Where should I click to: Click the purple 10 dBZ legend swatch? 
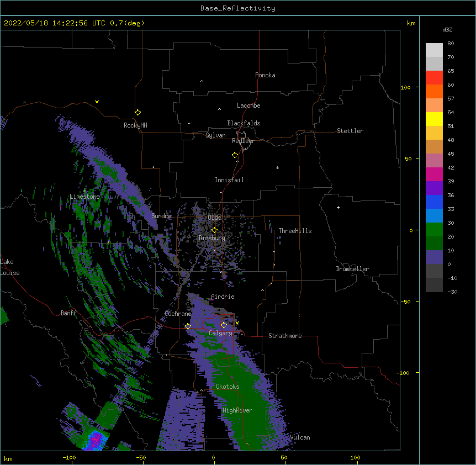(x=434, y=257)
